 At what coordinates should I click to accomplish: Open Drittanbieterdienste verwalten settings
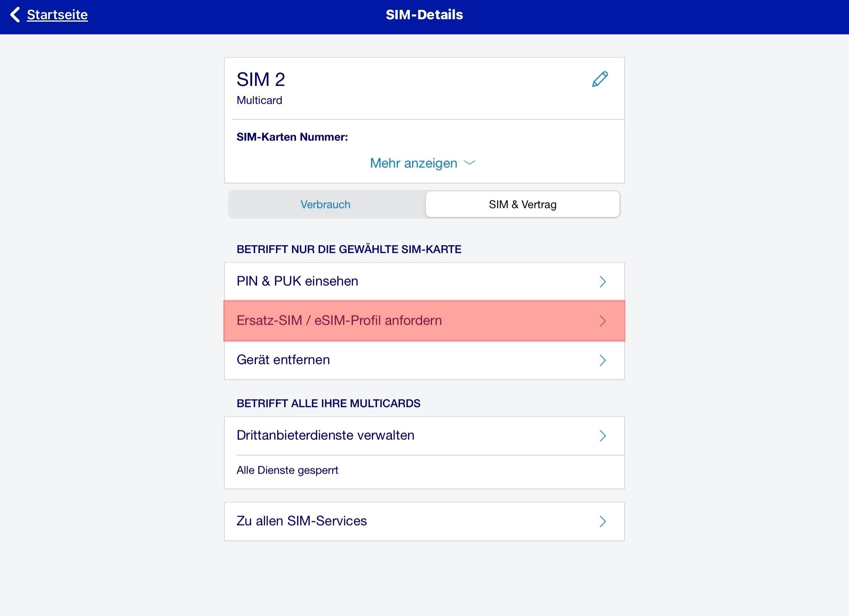tap(325, 435)
